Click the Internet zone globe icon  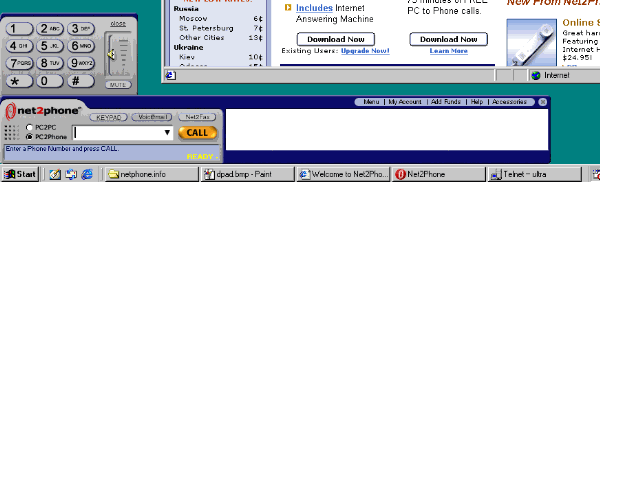(x=536, y=76)
